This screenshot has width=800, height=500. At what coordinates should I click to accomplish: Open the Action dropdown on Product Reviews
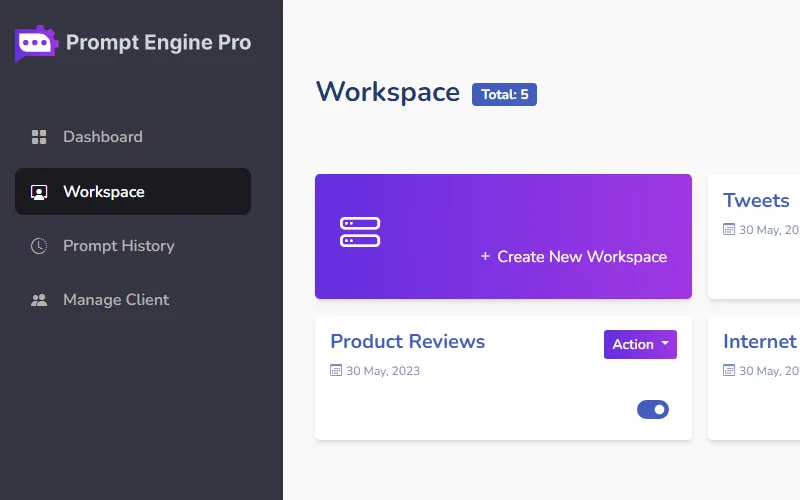(640, 344)
